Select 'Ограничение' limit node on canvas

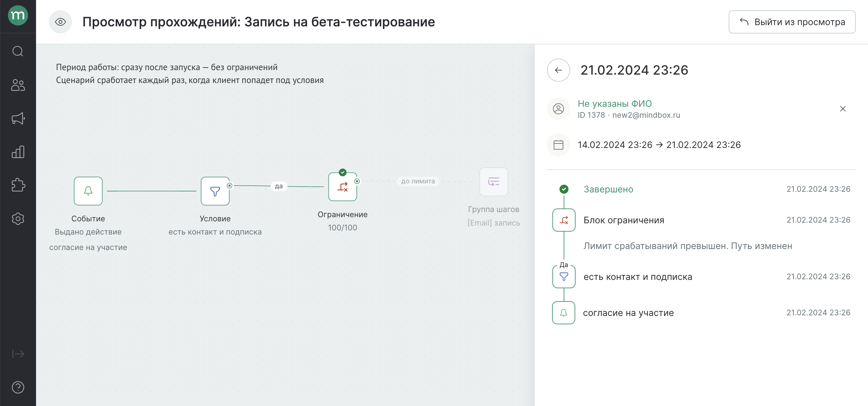[343, 187]
